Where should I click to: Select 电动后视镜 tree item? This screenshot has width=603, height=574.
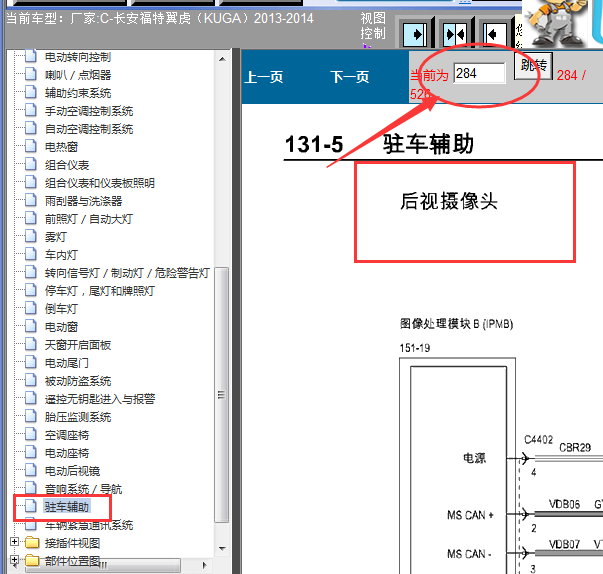(72, 471)
